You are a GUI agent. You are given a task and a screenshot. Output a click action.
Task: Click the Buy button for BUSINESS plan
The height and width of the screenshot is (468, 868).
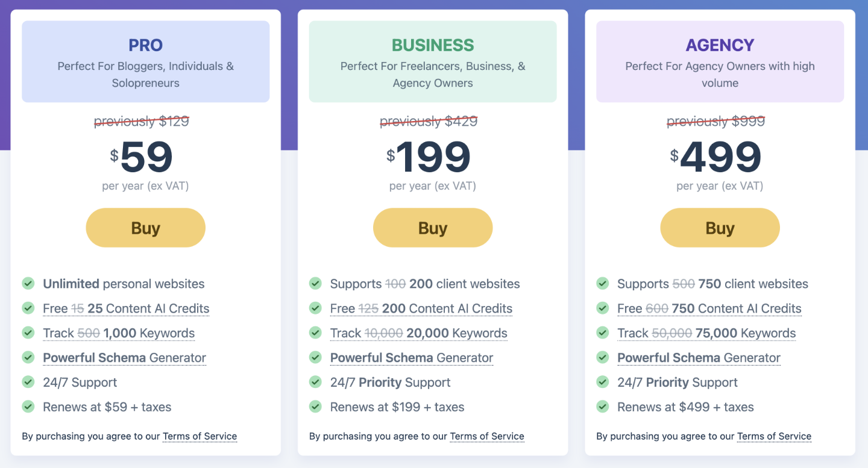[433, 228]
